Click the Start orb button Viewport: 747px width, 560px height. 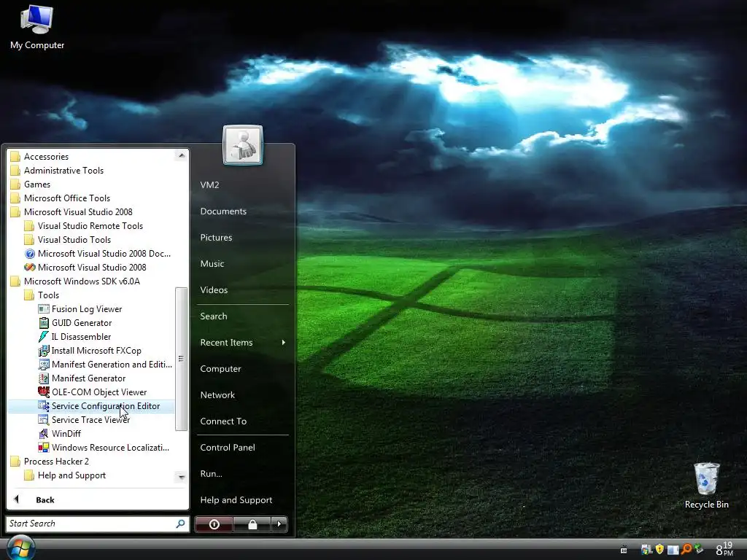(20, 548)
